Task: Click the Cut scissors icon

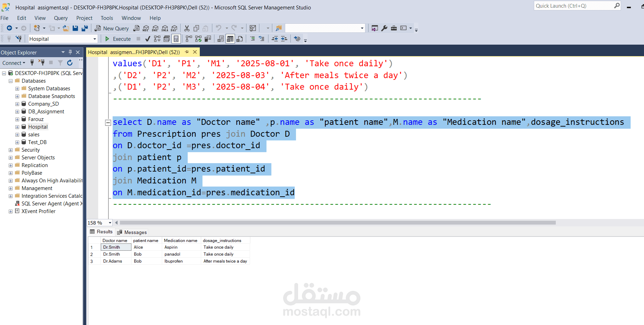Action: pyautogui.click(x=187, y=28)
